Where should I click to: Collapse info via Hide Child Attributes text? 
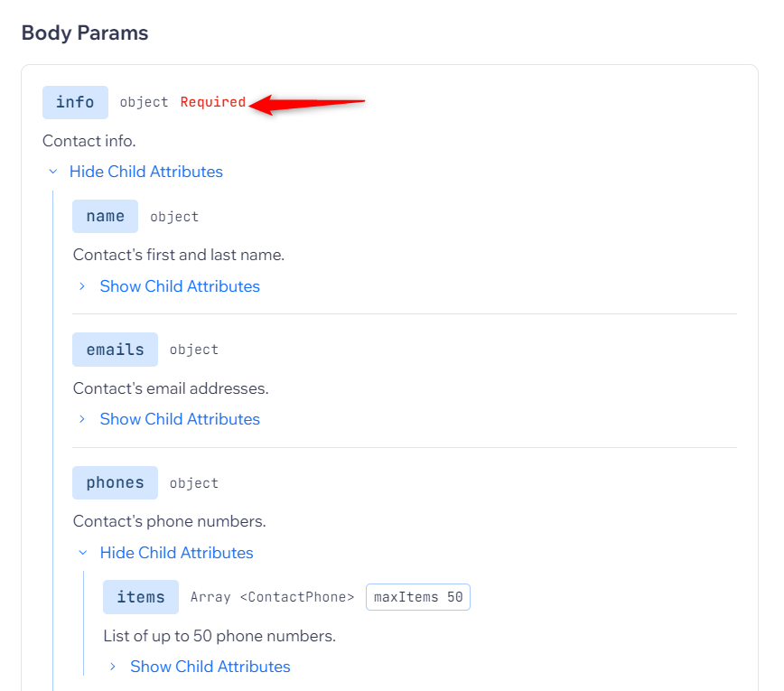tap(145, 172)
